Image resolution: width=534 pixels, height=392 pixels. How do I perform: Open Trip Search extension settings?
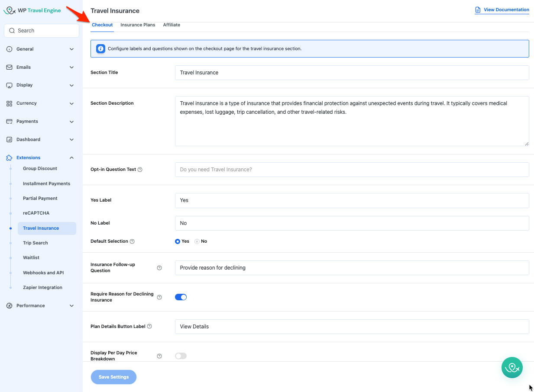coord(36,243)
